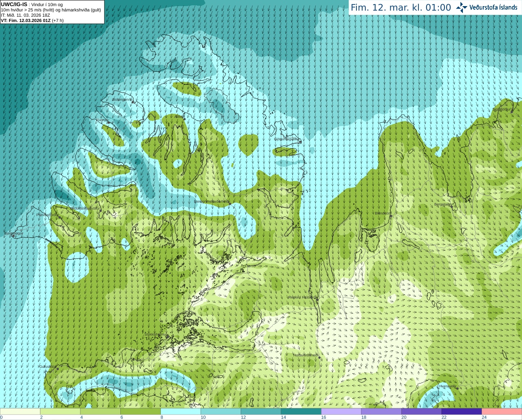
Task: Click the Bergstaðir station marker
Action: click(x=452, y=207)
